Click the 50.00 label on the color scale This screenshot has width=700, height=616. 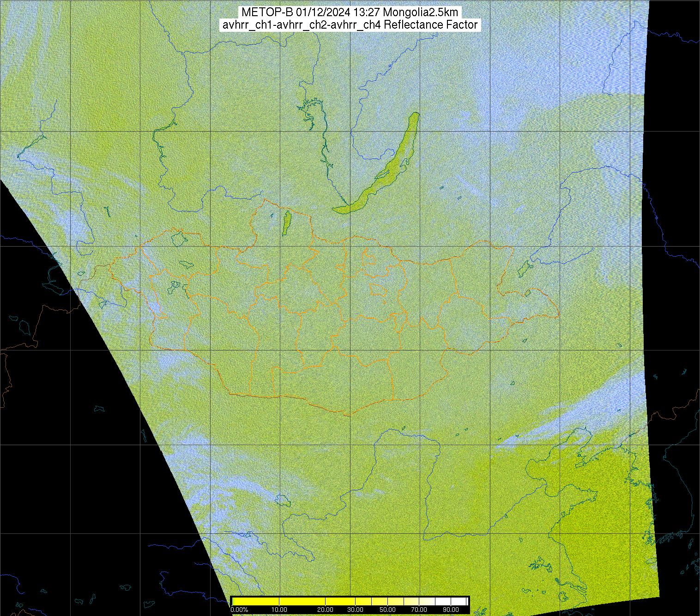pos(388,610)
